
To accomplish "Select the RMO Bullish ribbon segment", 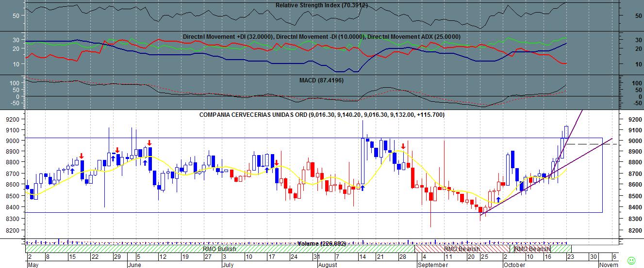I will 220,249.
